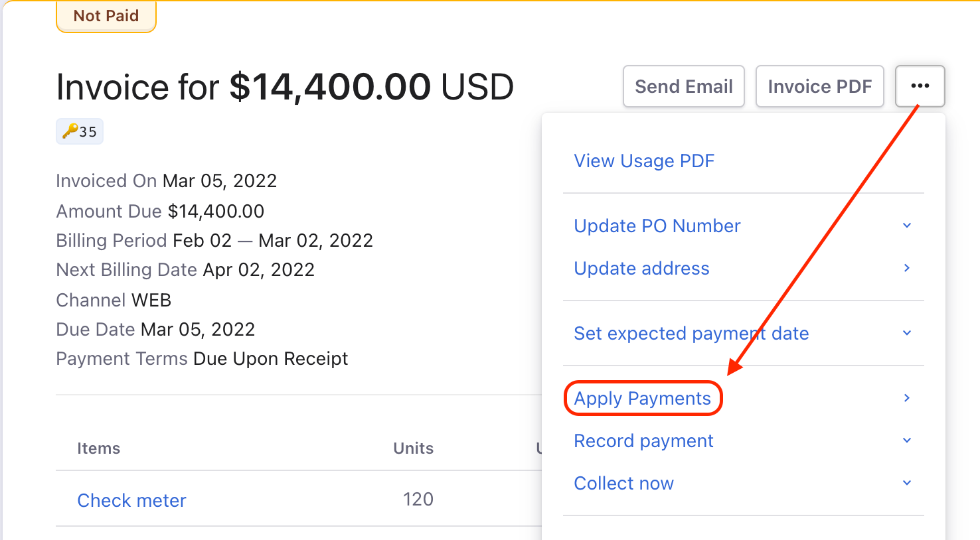Click the Send Email button

pyautogui.click(x=683, y=86)
